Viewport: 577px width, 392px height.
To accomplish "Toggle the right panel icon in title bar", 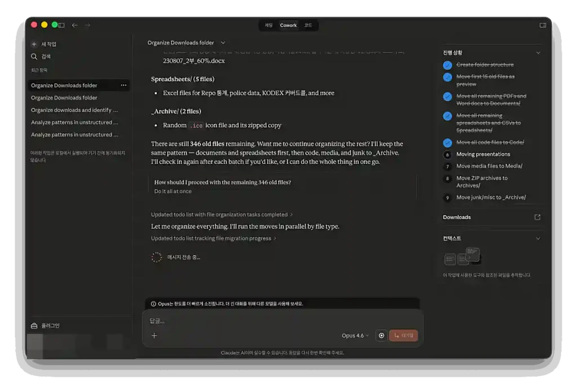I will coord(543,25).
